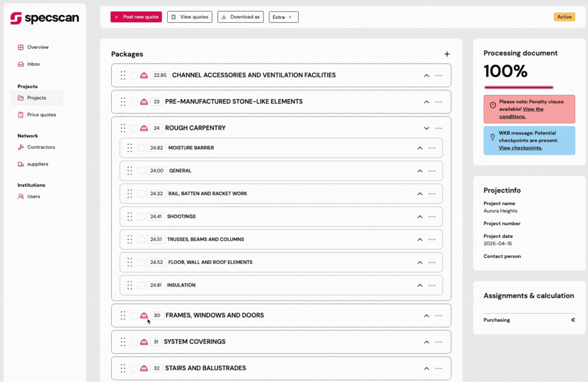Expand Frames, Windows and Doors package

click(427, 316)
